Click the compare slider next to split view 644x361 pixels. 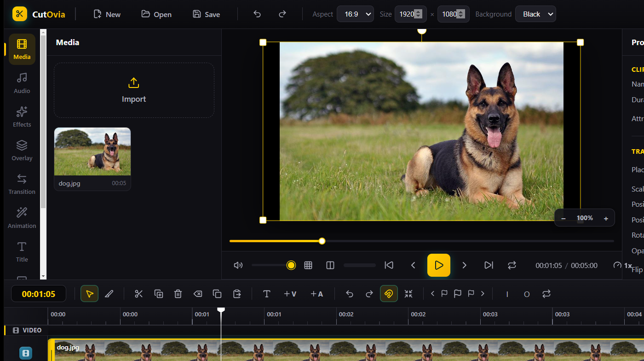[360, 265]
